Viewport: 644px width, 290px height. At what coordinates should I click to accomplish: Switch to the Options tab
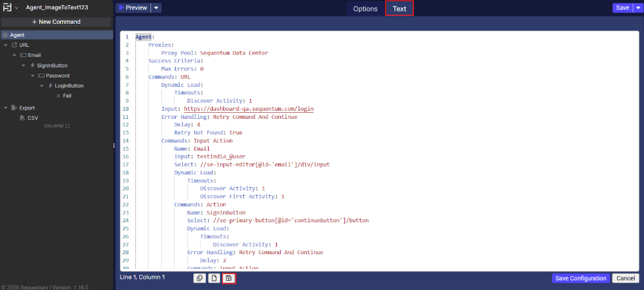(365, 9)
